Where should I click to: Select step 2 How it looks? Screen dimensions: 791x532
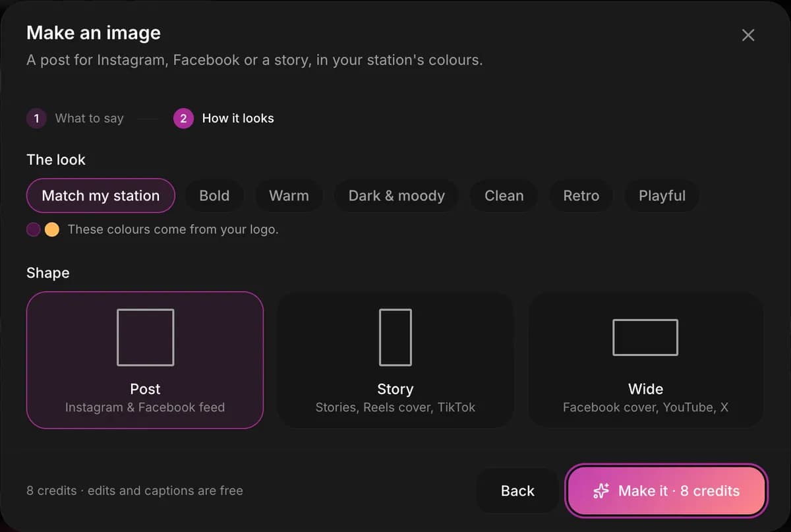224,119
